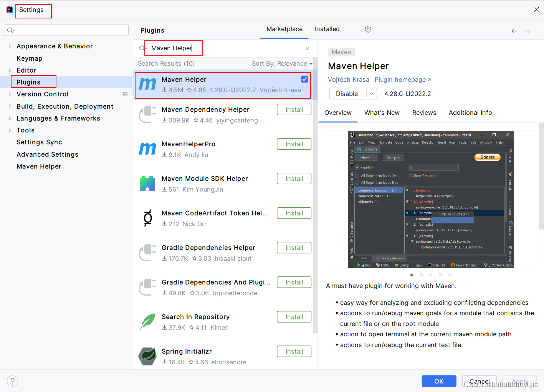Expand Build, Execution, Deployment group
544x392 pixels.
(10, 106)
